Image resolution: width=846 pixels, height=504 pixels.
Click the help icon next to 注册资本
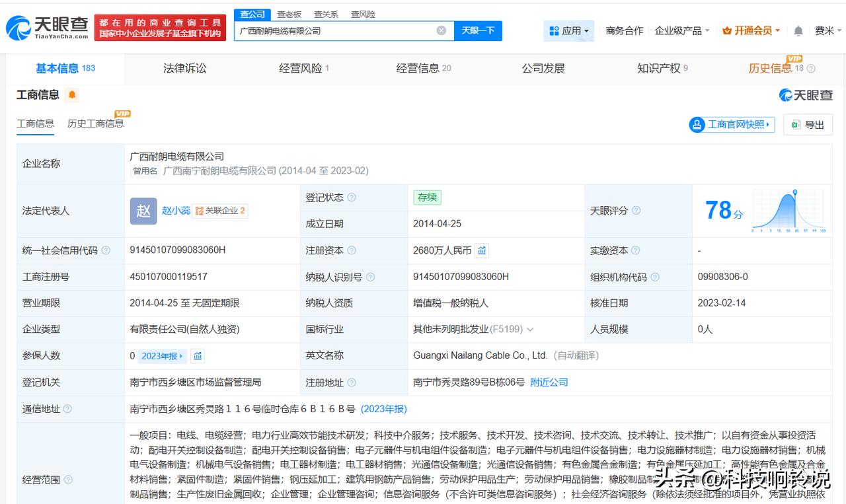(x=352, y=250)
